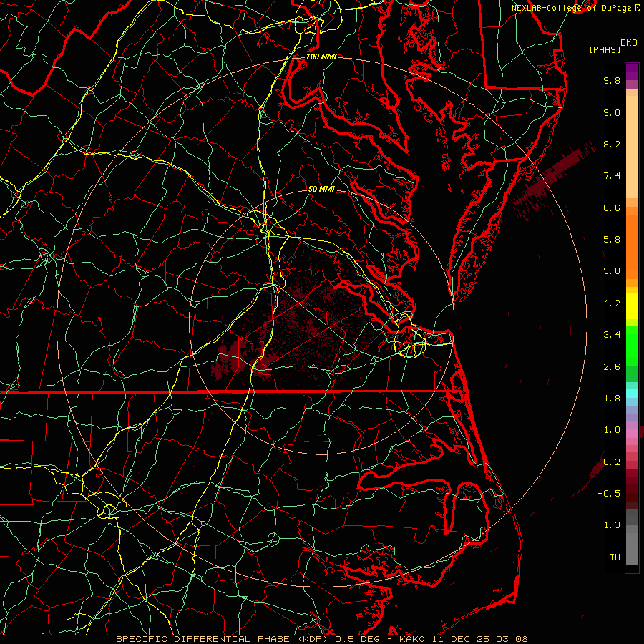Viewport: 644px width, 644px height.
Task: Click the [PHAS] units label
Action: pos(605,50)
